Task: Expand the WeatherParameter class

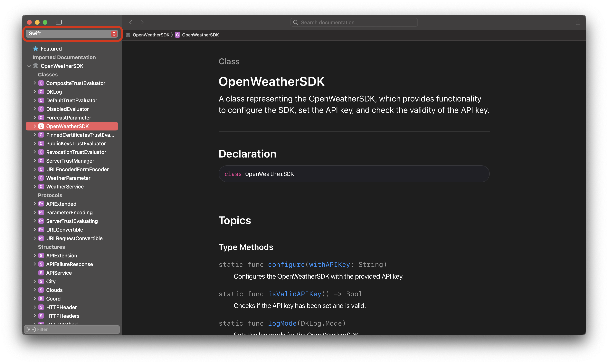Action: (x=34, y=178)
